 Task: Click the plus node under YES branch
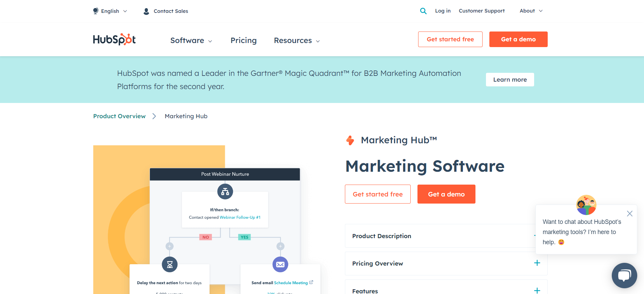(x=280, y=246)
